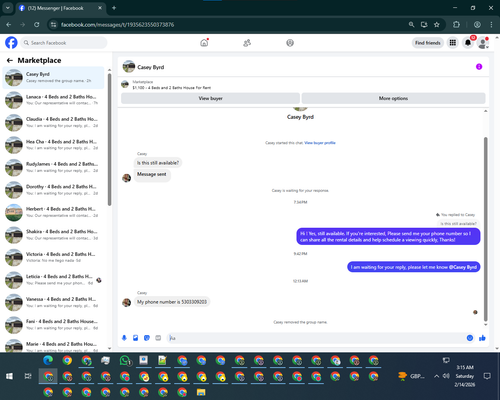
Task: Open the Windows notification center
Action: (x=487, y=376)
